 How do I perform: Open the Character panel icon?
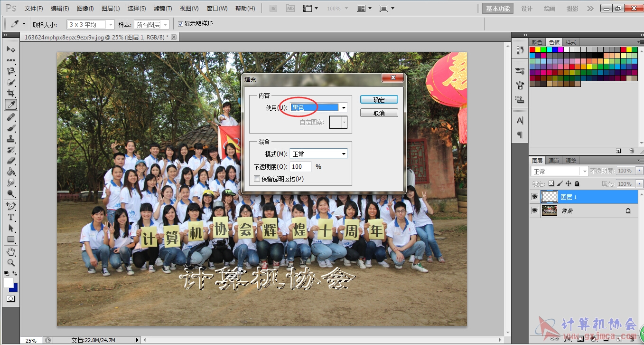(520, 120)
